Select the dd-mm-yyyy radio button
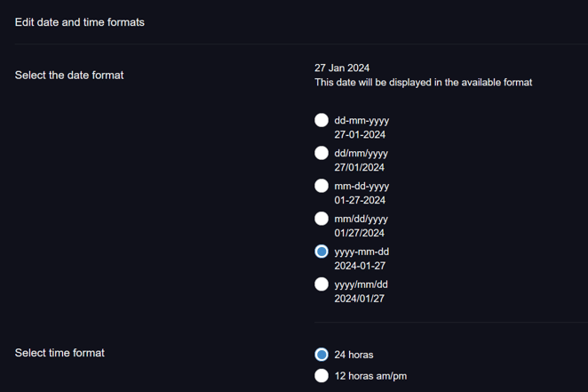The image size is (588, 392). point(322,120)
